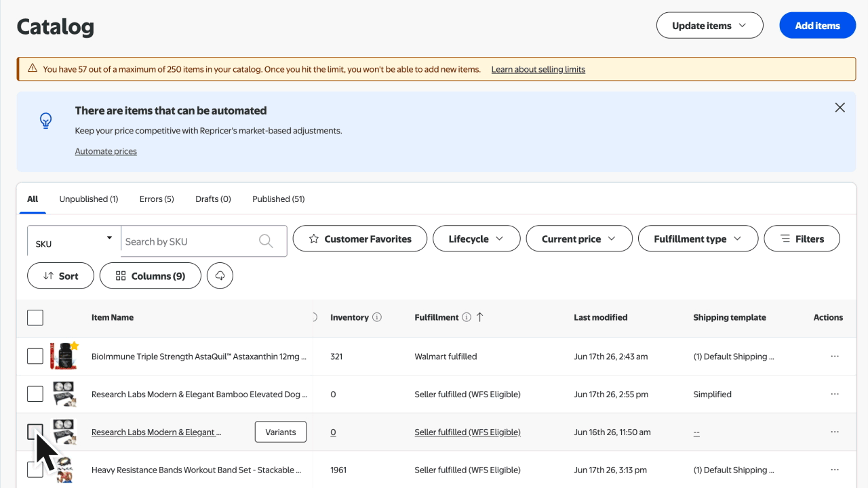The image size is (868, 488).
Task: Check the BioImmune Triple Strength row
Action: pyautogui.click(x=35, y=357)
